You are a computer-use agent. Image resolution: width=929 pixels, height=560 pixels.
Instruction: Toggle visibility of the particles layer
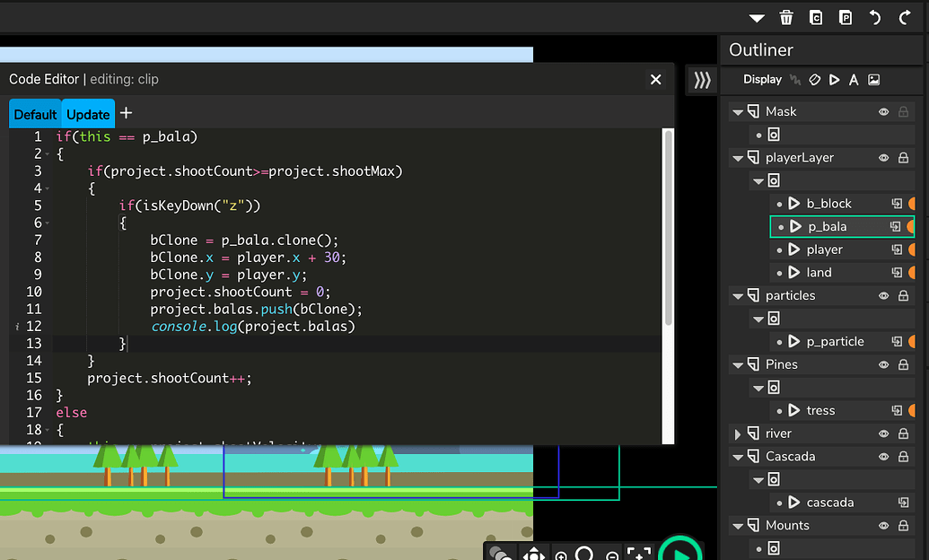coord(883,295)
